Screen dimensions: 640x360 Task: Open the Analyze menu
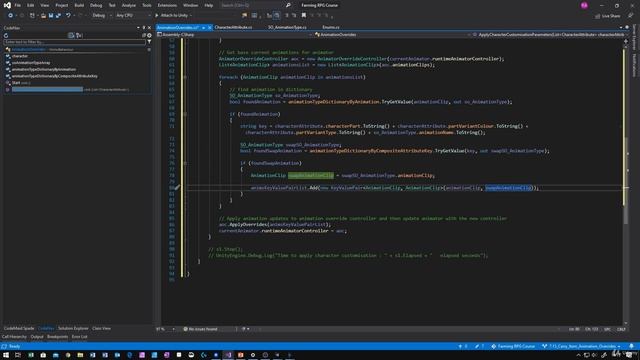pyautogui.click(x=129, y=5)
